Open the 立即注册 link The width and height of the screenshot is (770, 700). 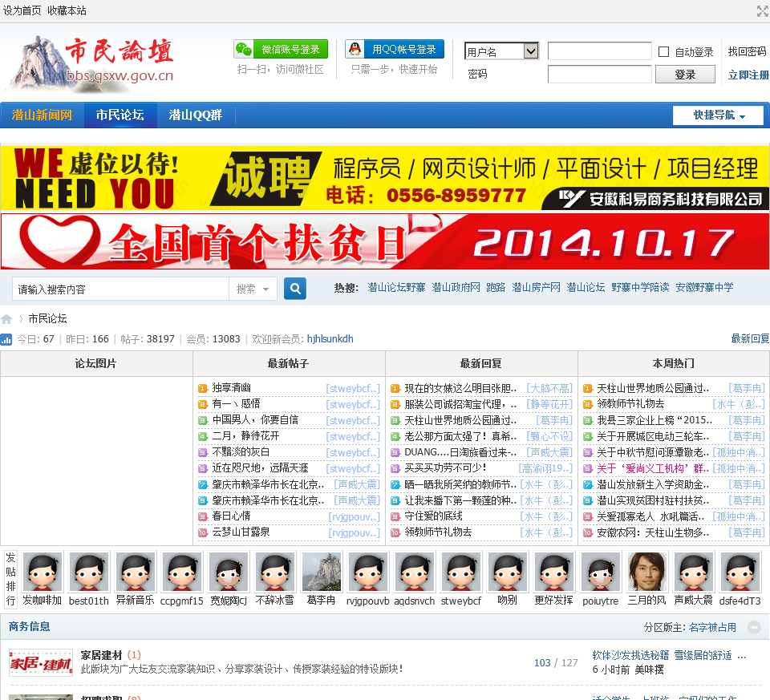tap(748, 75)
